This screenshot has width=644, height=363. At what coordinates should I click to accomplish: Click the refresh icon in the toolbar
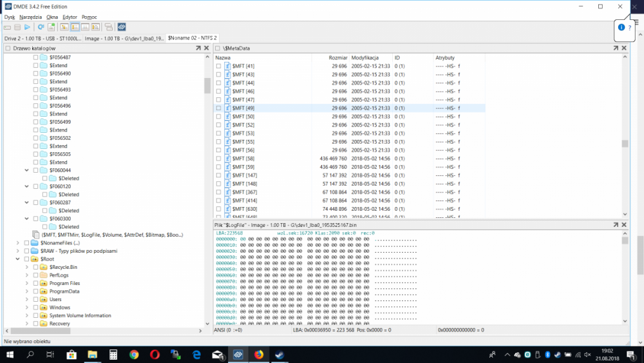pyautogui.click(x=41, y=27)
